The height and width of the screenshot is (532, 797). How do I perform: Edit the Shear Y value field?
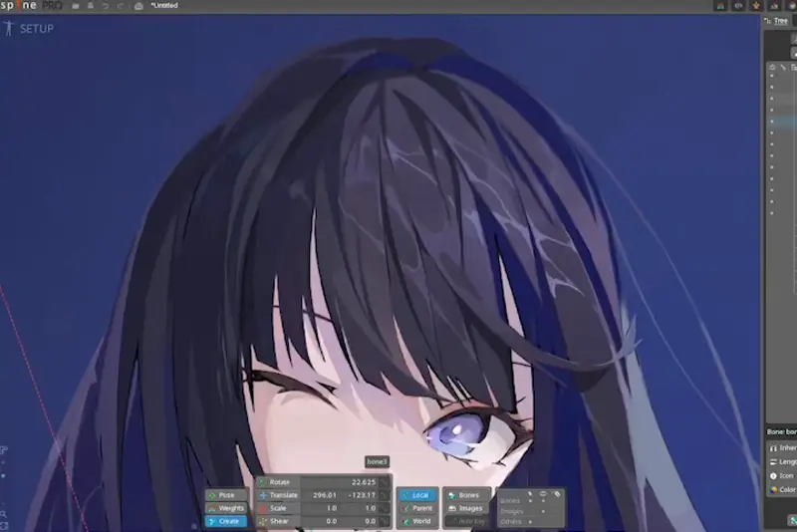(359, 521)
